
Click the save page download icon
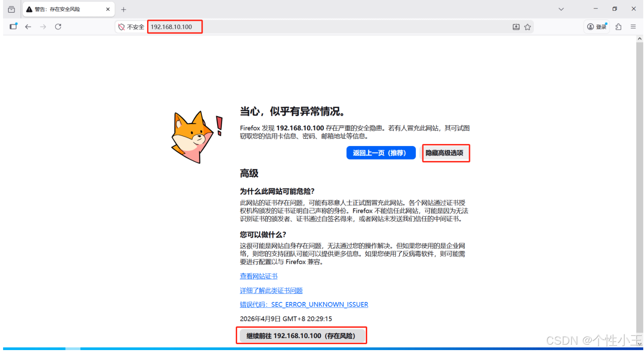[x=516, y=27]
